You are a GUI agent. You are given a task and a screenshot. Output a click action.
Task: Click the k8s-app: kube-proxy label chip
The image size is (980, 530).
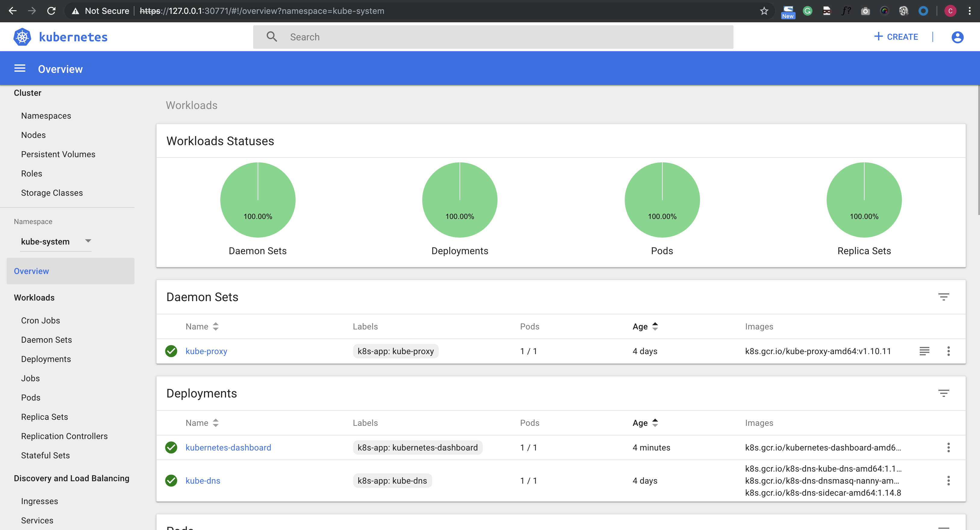point(396,351)
